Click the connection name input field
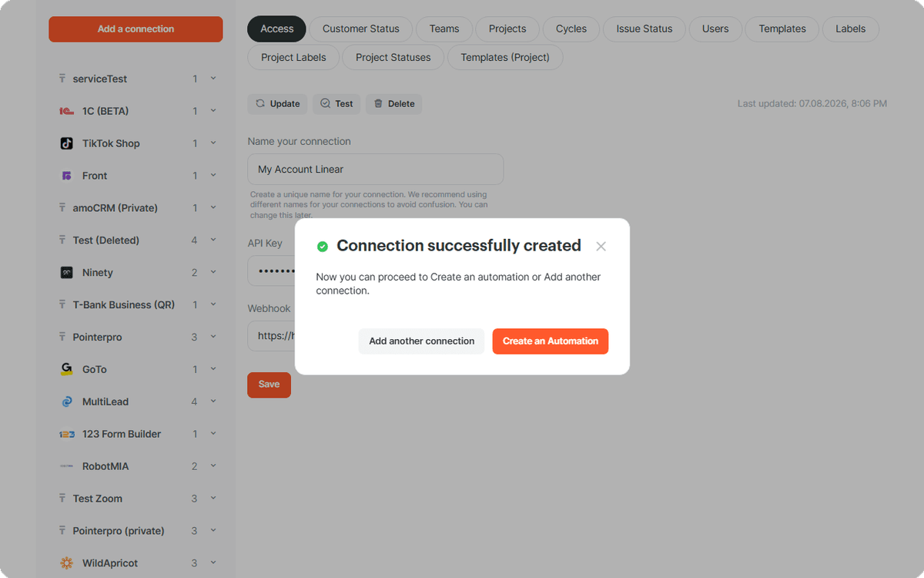This screenshot has width=924, height=578. click(x=376, y=170)
